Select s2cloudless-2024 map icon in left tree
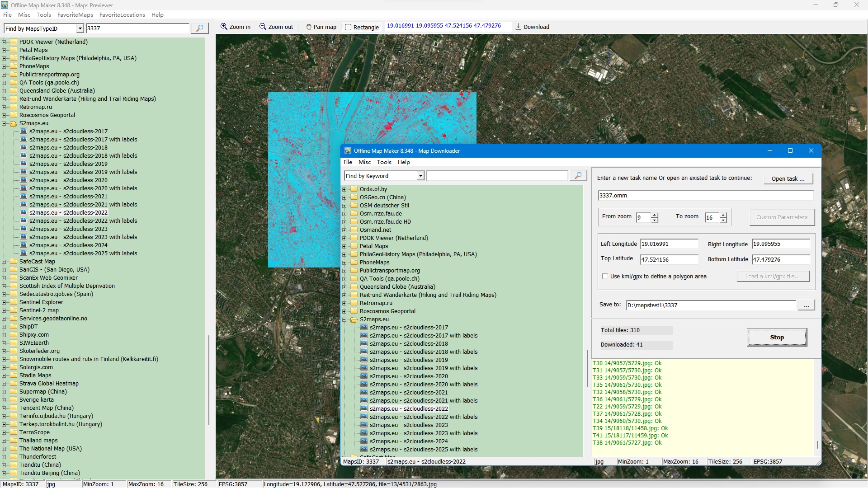Viewport: 868px width, 488px height. point(24,245)
